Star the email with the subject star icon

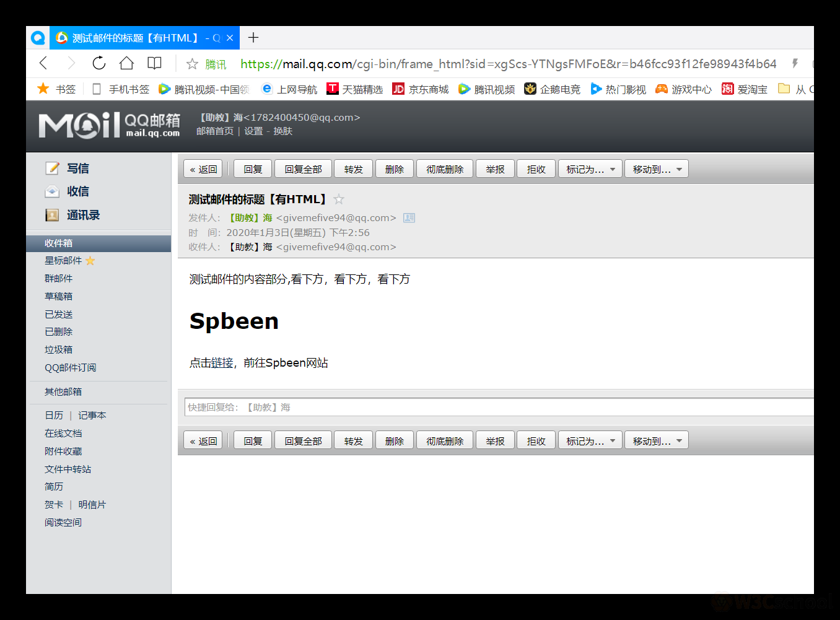click(x=339, y=199)
